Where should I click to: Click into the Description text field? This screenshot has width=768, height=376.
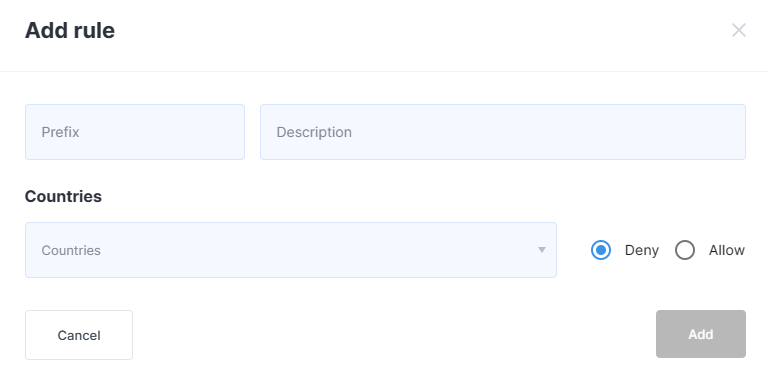[503, 132]
